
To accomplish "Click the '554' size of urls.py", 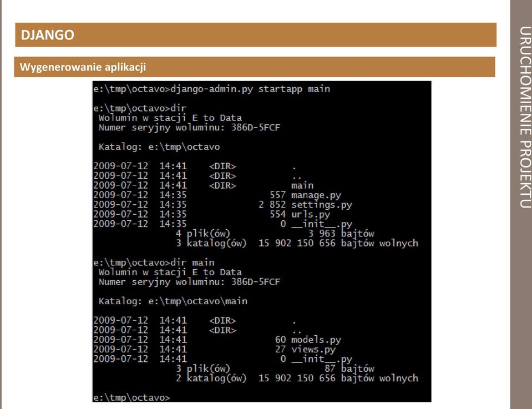I will (x=278, y=215).
